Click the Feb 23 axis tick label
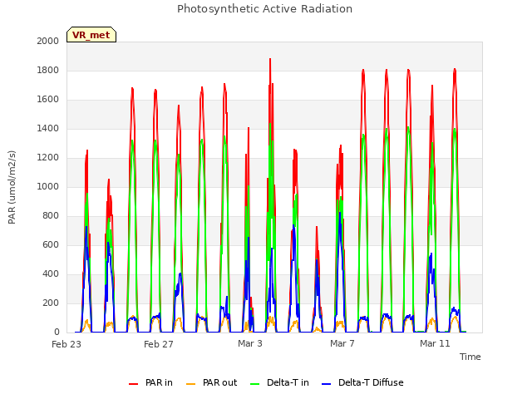Image resolution: width=532 pixels, height=399 pixels. click(66, 344)
